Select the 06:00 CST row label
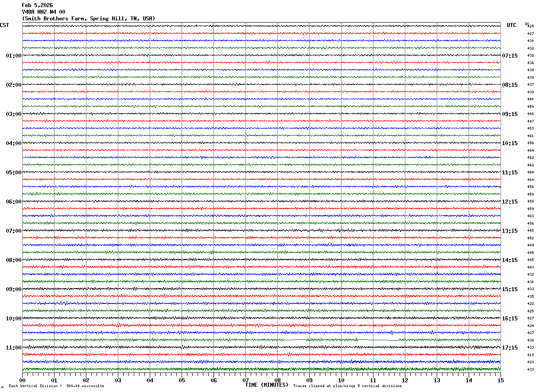 (x=14, y=202)
